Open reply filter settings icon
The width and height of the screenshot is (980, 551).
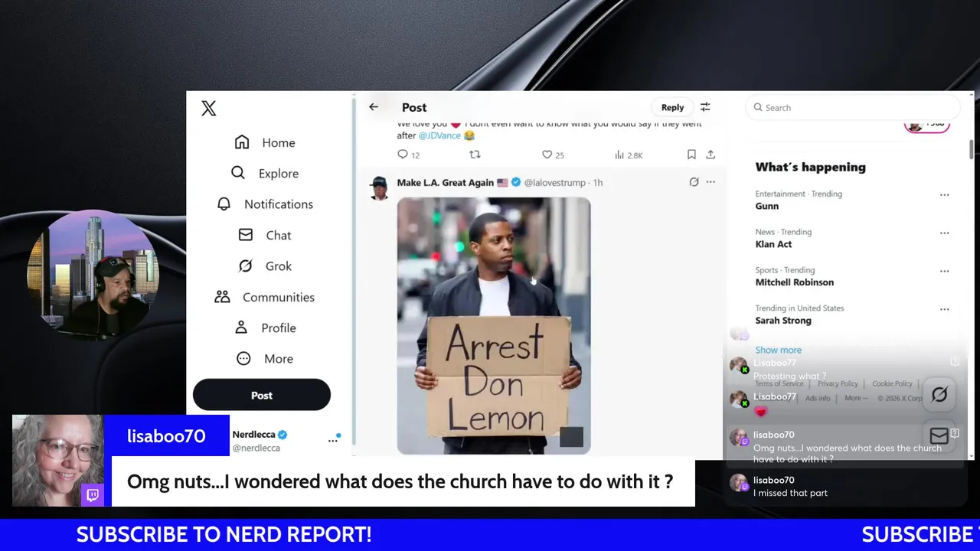pyautogui.click(x=705, y=107)
